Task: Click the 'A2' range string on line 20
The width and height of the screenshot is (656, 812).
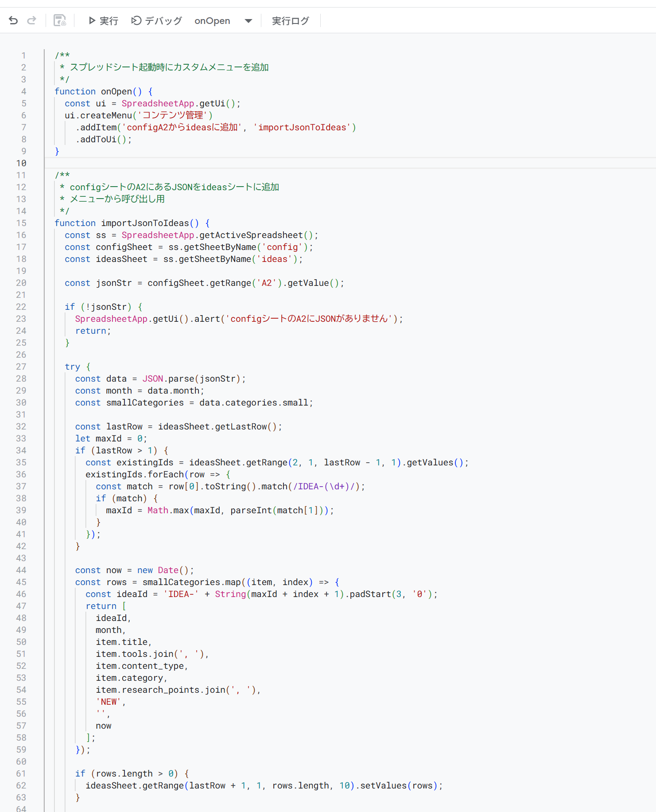Action: pyautogui.click(x=267, y=283)
